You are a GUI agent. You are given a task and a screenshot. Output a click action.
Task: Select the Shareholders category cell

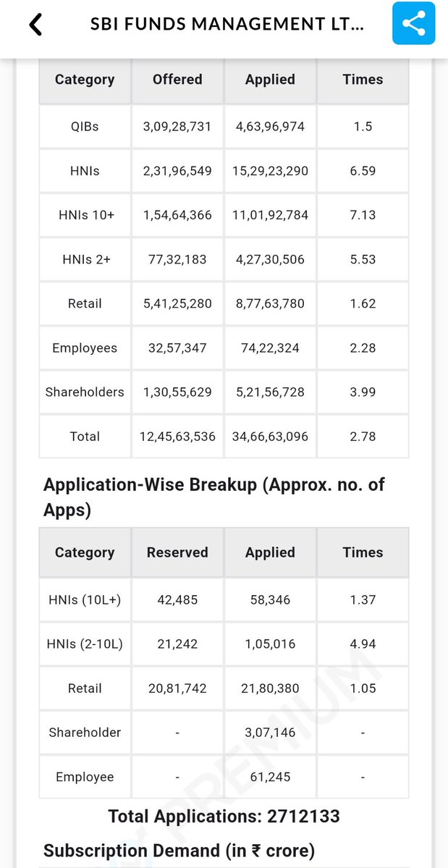tap(85, 392)
